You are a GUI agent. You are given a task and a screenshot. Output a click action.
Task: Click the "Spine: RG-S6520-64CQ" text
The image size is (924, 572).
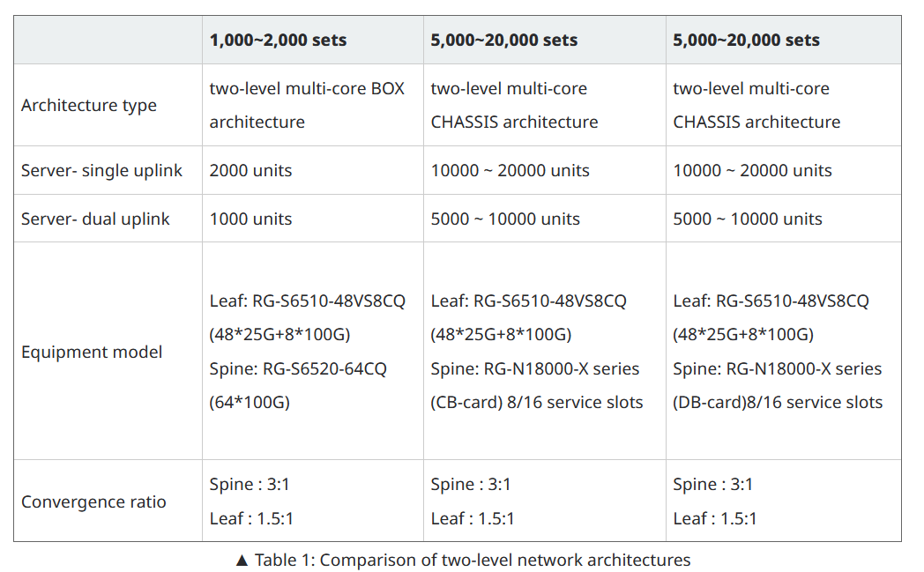tap(298, 368)
